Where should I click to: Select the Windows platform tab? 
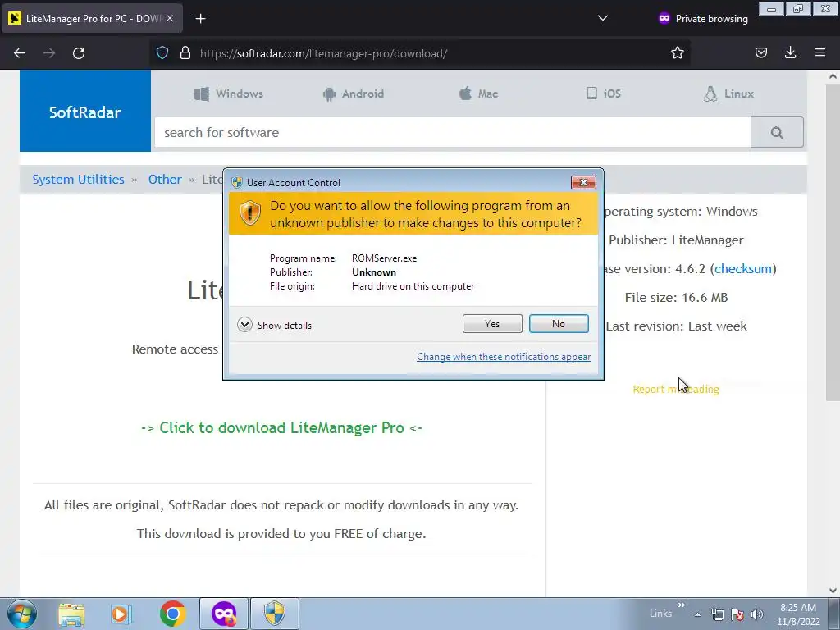coord(229,94)
